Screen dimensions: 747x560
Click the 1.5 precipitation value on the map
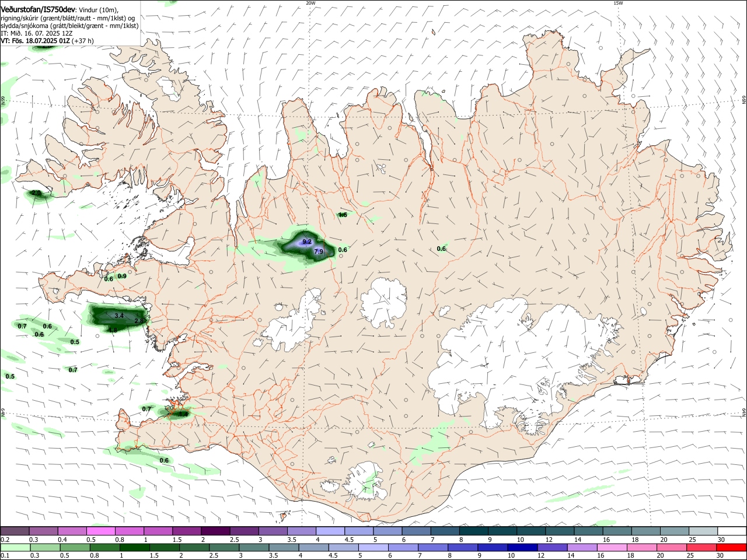(x=343, y=215)
